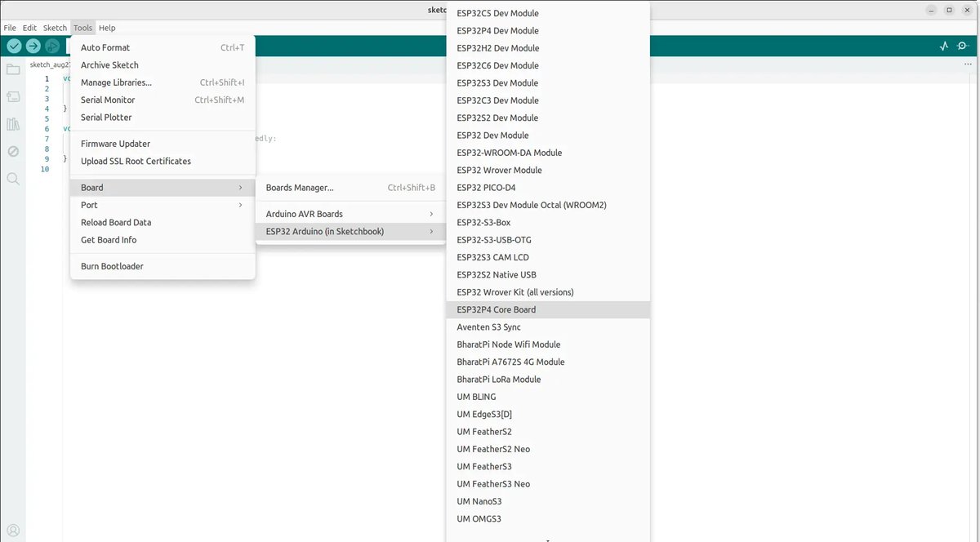Expand the Board submenu arrow
This screenshot has width=980, height=542.
click(240, 188)
